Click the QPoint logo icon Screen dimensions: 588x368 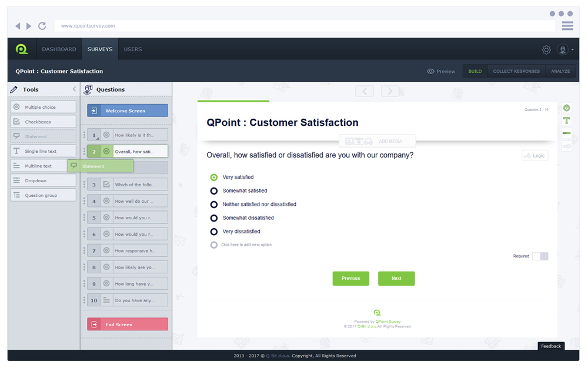pos(22,49)
